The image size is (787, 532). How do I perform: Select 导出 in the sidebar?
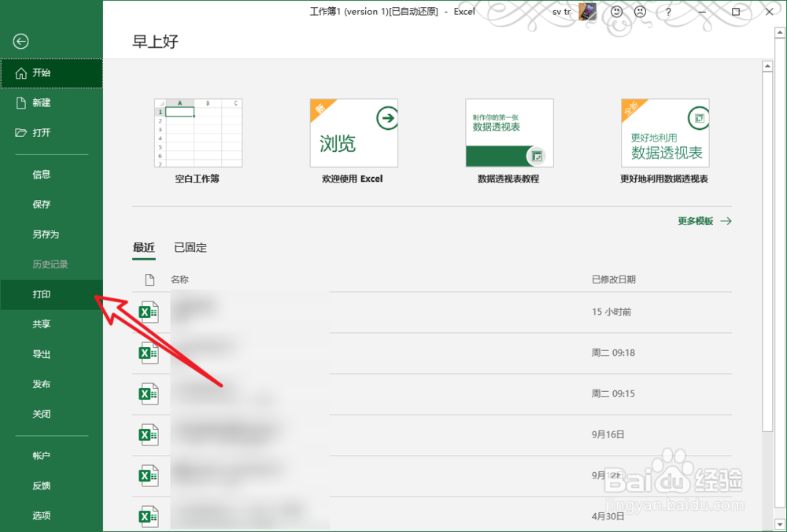51,354
